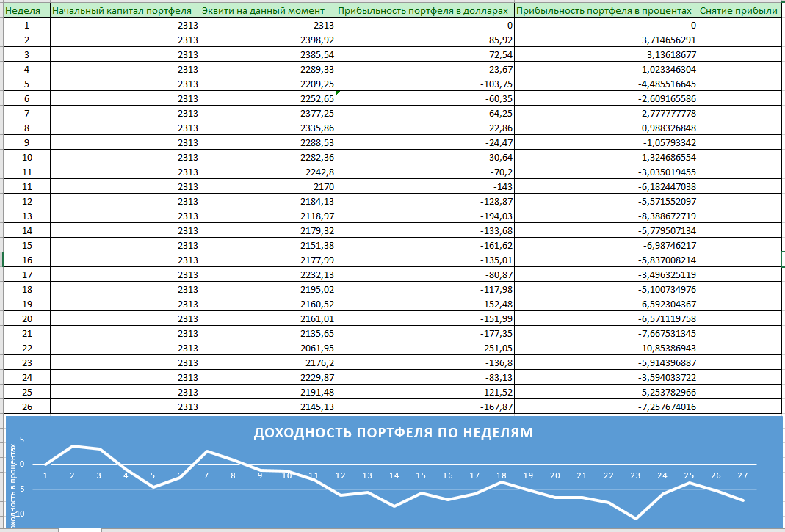The width and height of the screenshot is (785, 532).
Task: Select the chart line peak at week 2
Action: pyautogui.click(x=73, y=446)
